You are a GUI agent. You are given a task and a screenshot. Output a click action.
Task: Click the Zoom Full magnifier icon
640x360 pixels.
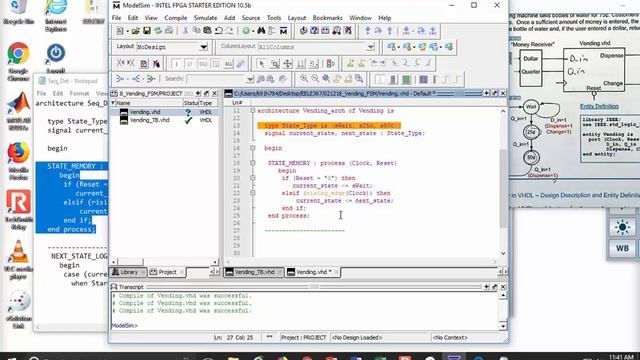326,79
